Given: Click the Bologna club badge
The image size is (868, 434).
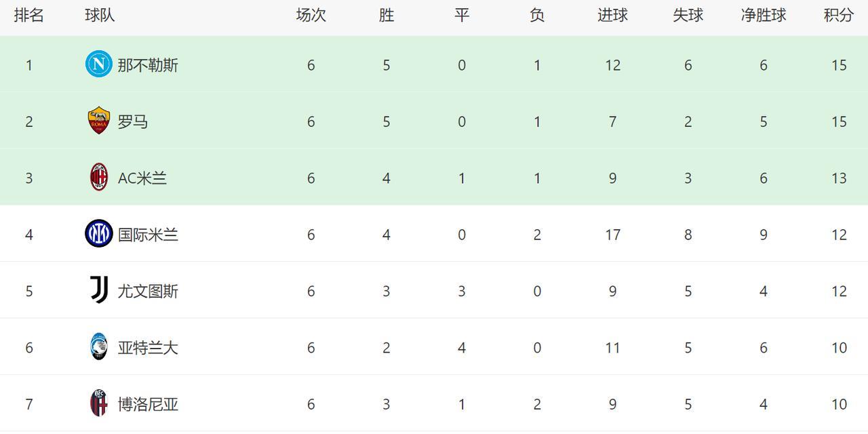Looking at the screenshot, I should pyautogui.click(x=99, y=403).
